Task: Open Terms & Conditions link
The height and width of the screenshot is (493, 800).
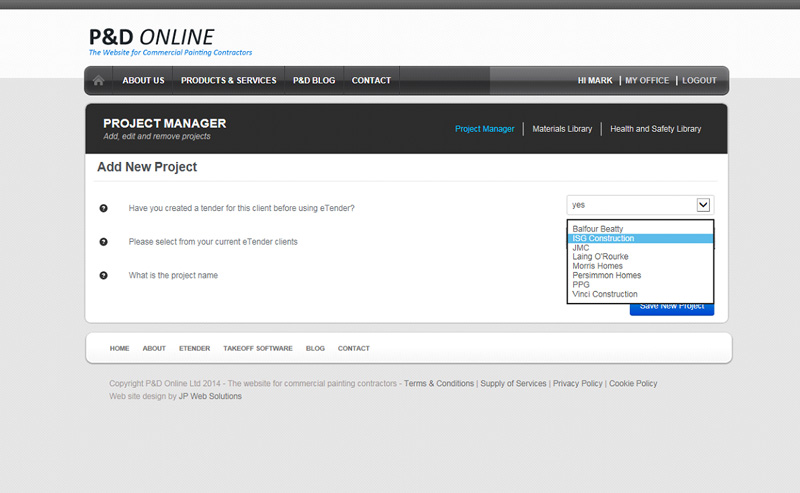Action: coord(439,383)
